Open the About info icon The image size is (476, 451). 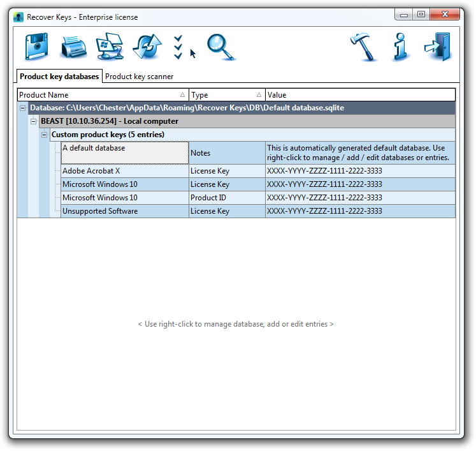pyautogui.click(x=400, y=47)
